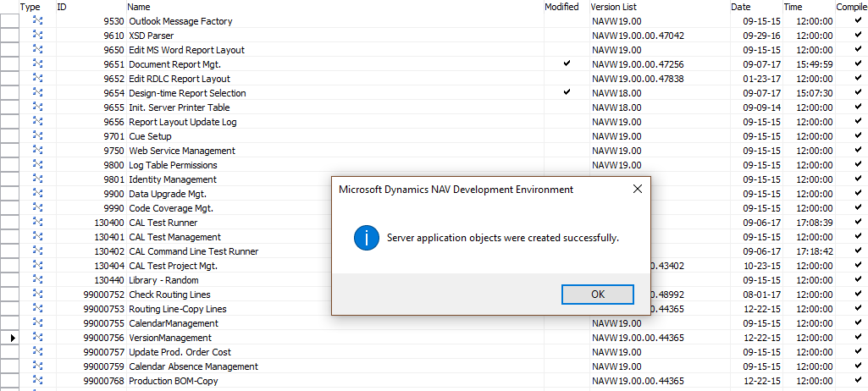Select the name 'Update Prod. Order Cost'
Viewport: 868px width, 391px height.
[180, 352]
